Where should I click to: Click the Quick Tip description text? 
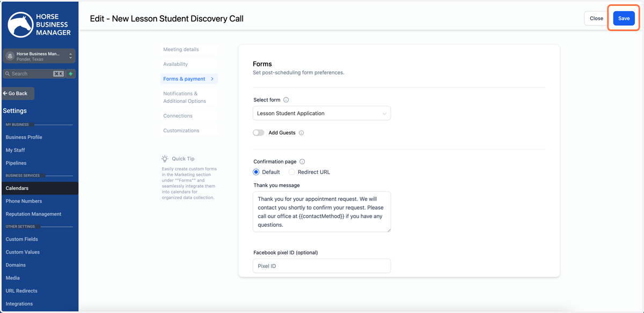coord(189,183)
